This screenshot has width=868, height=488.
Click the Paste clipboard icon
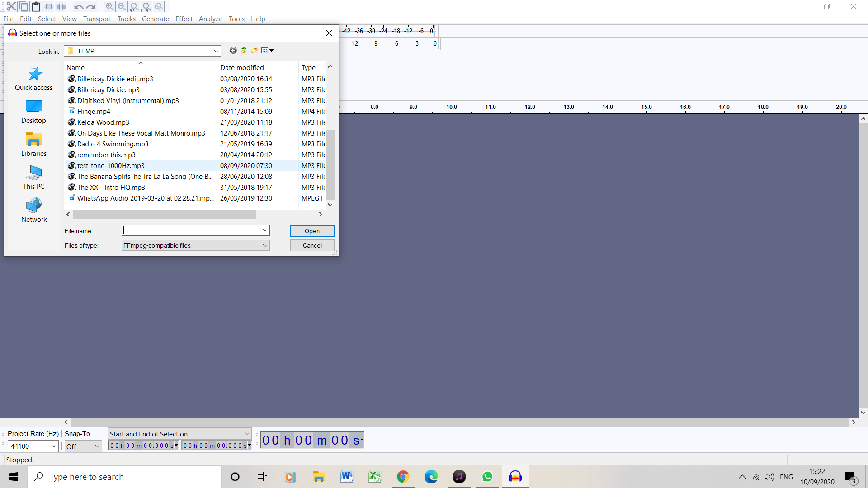click(36, 6)
